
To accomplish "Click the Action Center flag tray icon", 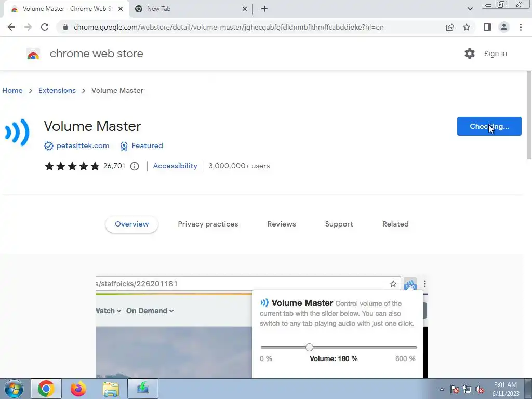I will click(455, 389).
